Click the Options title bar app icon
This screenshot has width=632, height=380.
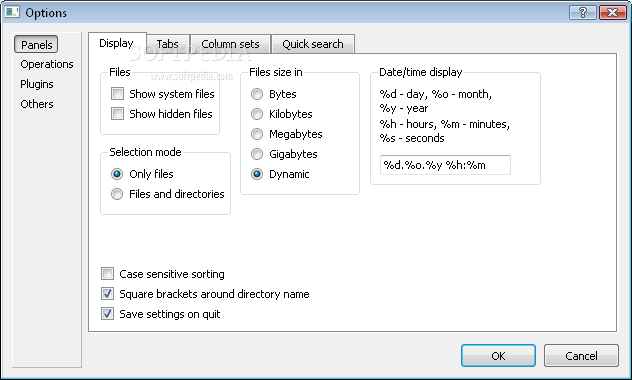click(12, 12)
